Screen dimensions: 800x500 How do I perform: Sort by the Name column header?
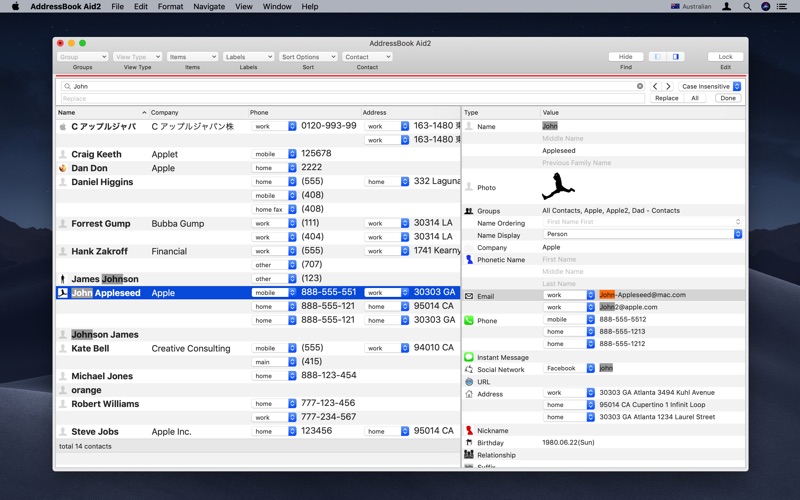click(102, 112)
